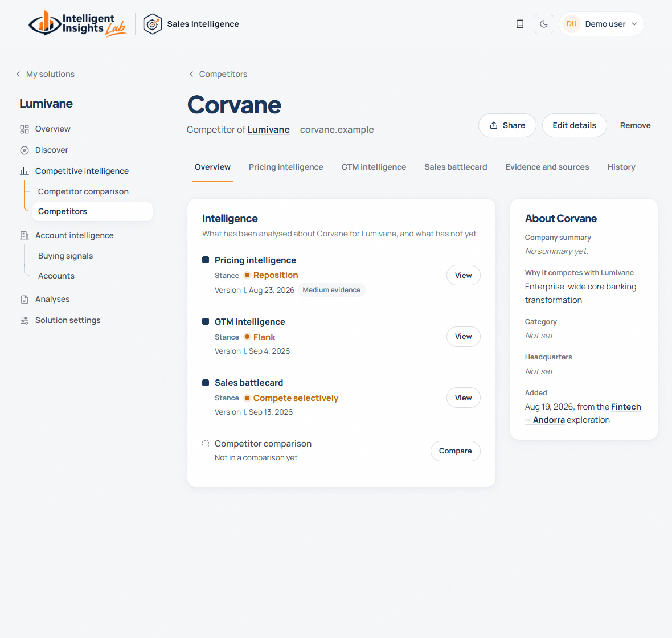
Task: Click Edit details
Action: coord(574,125)
